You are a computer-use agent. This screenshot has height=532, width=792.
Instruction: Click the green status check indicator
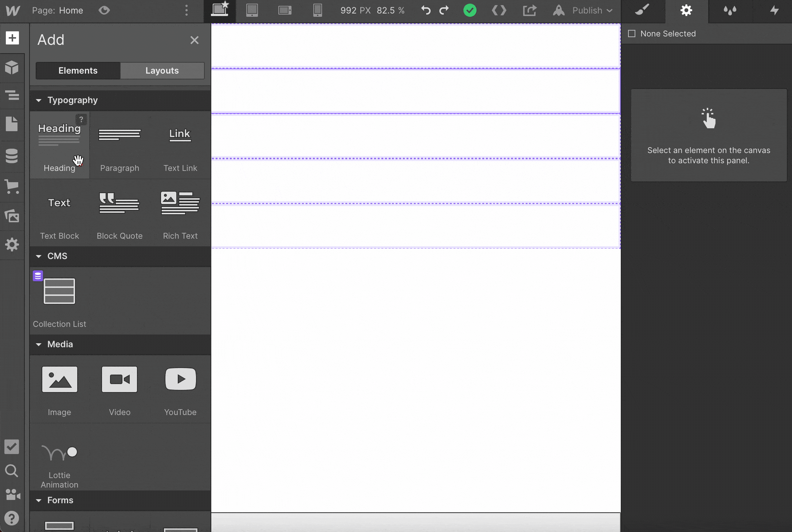pos(470,10)
